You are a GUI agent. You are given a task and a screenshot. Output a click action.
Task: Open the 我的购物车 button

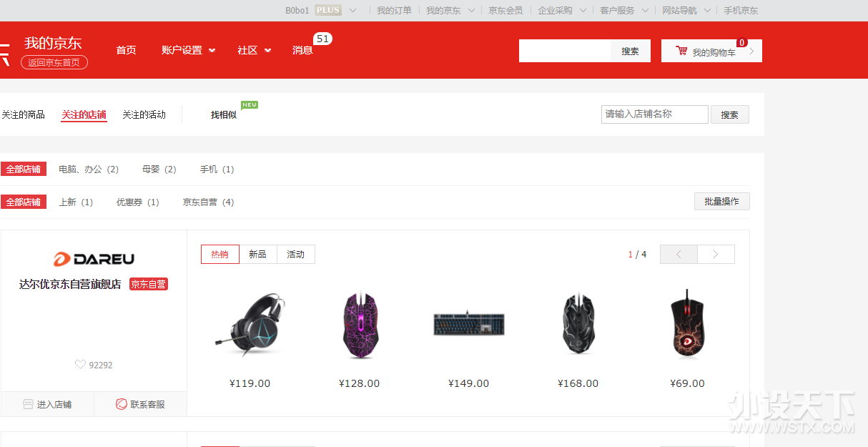pos(711,51)
